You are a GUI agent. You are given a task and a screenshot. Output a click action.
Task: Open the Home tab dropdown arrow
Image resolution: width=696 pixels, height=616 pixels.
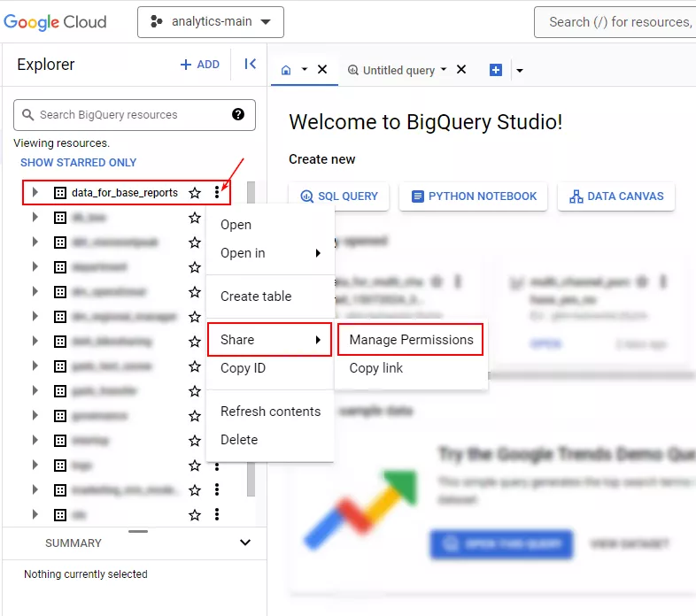click(305, 69)
